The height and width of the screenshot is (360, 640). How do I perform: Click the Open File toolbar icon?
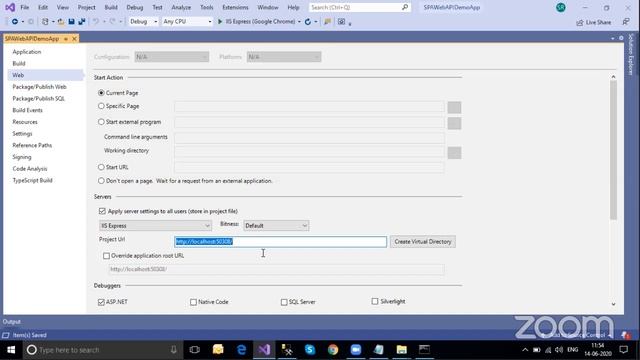click(x=61, y=22)
